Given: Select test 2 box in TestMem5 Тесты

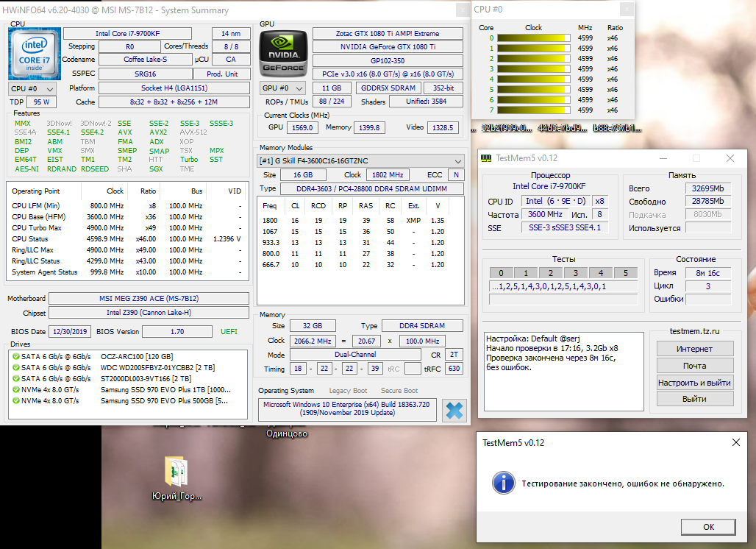Looking at the screenshot, I should (551, 273).
